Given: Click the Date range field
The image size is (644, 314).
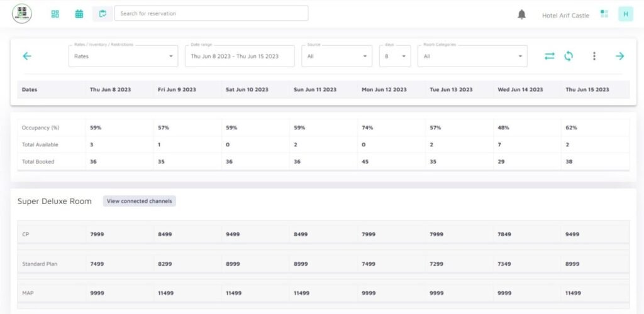Looking at the screenshot, I should (239, 56).
